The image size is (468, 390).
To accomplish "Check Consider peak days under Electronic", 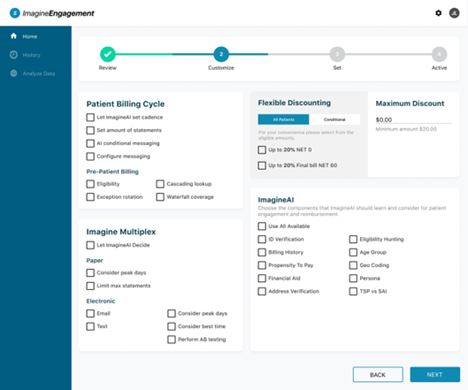I will tap(172, 314).
